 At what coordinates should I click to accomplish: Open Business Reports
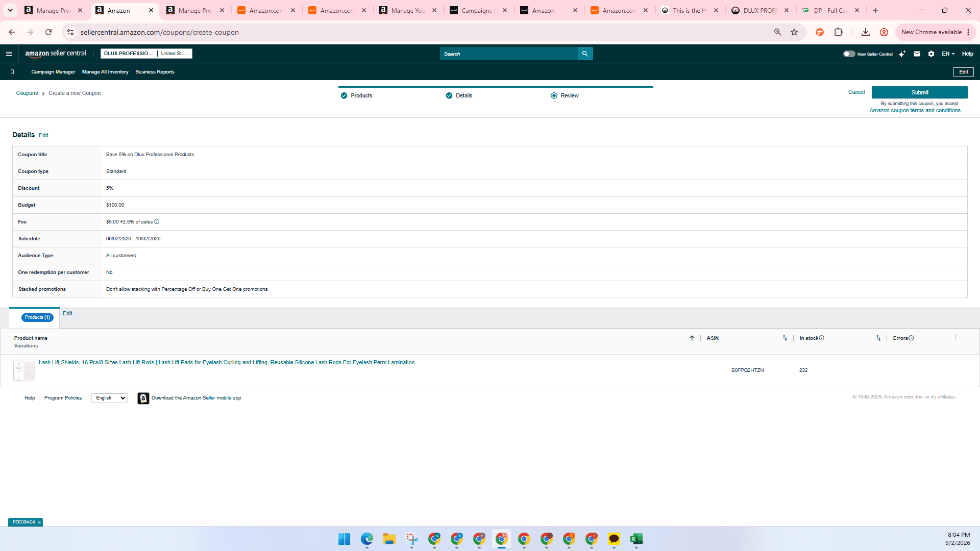(155, 72)
